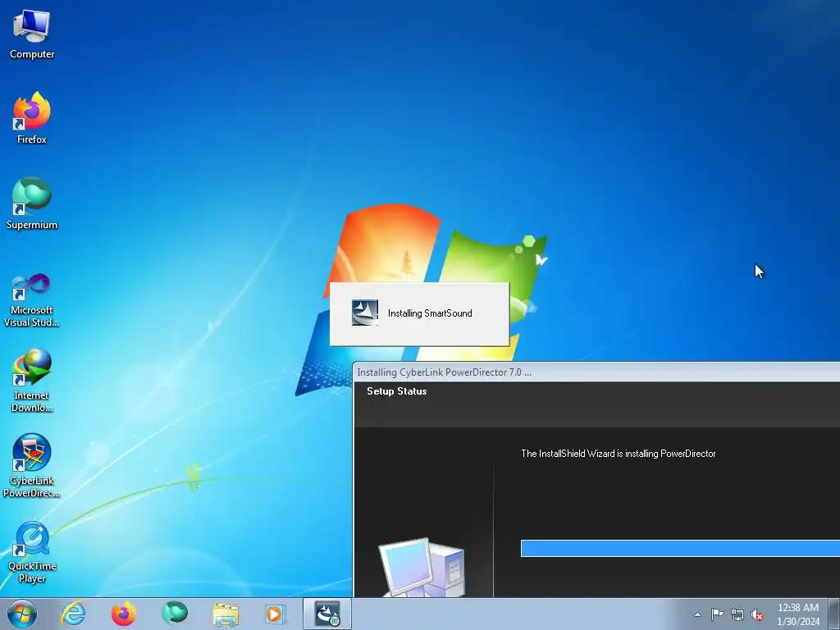
Task: Click the 'Installing SmartSound' text
Action: (430, 313)
